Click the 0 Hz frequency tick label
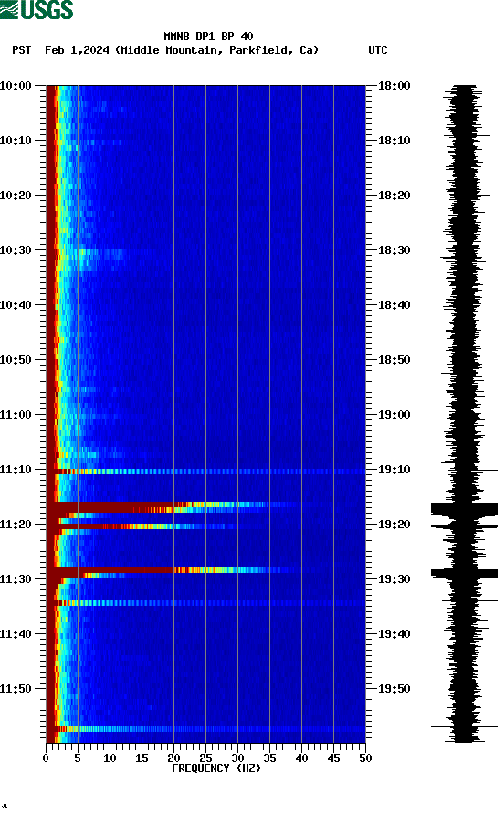The height and width of the screenshot is (816, 504). (x=46, y=758)
